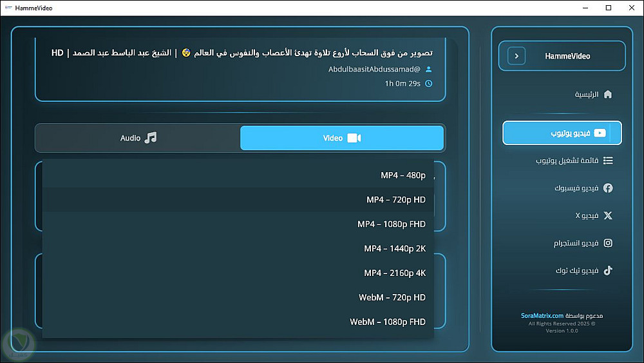
Task: Collapse sidebar with the chevron button
Action: point(516,56)
